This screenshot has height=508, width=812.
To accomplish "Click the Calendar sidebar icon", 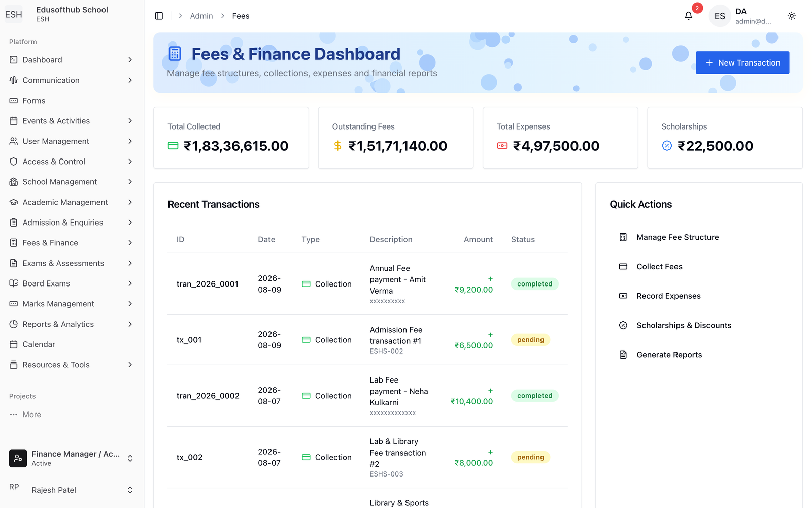I will (x=14, y=344).
